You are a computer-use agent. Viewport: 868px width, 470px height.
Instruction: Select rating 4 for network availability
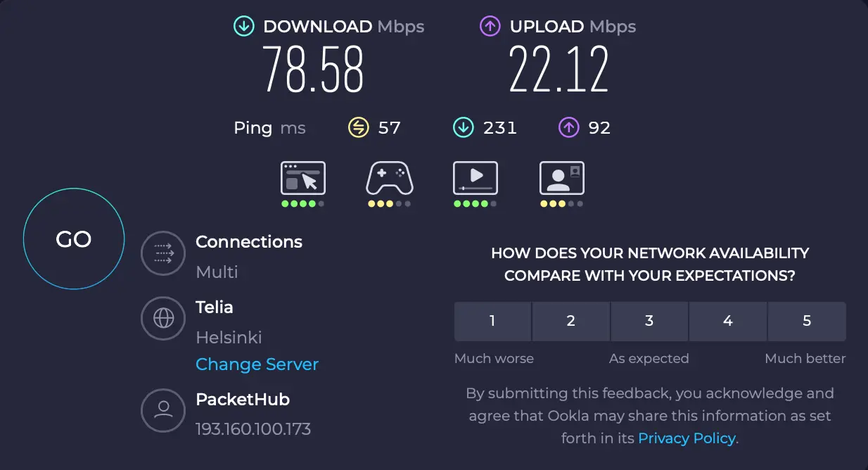coord(727,321)
